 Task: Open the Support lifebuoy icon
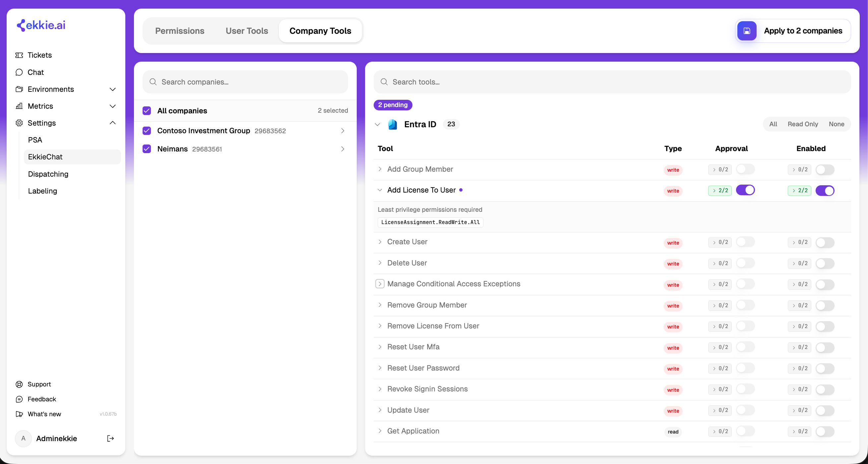pos(19,384)
